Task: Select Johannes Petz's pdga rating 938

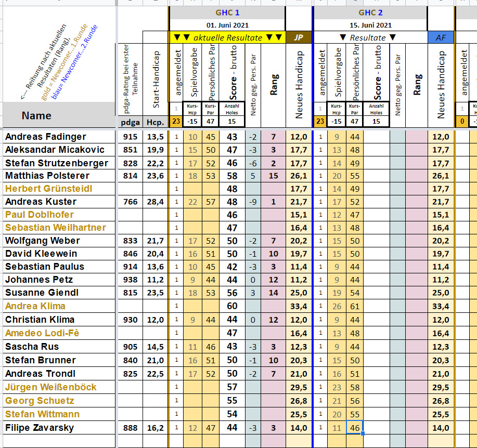Action: click(130, 280)
